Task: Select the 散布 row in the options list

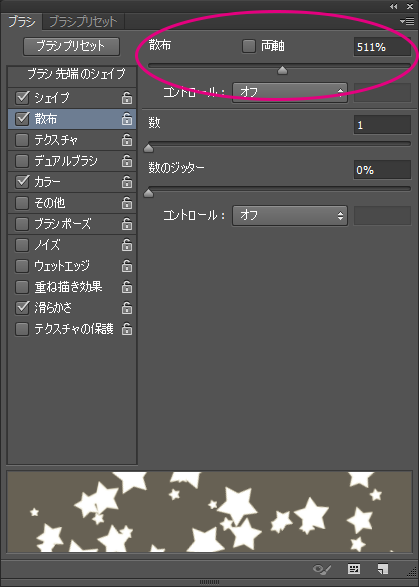Action: 72,119
